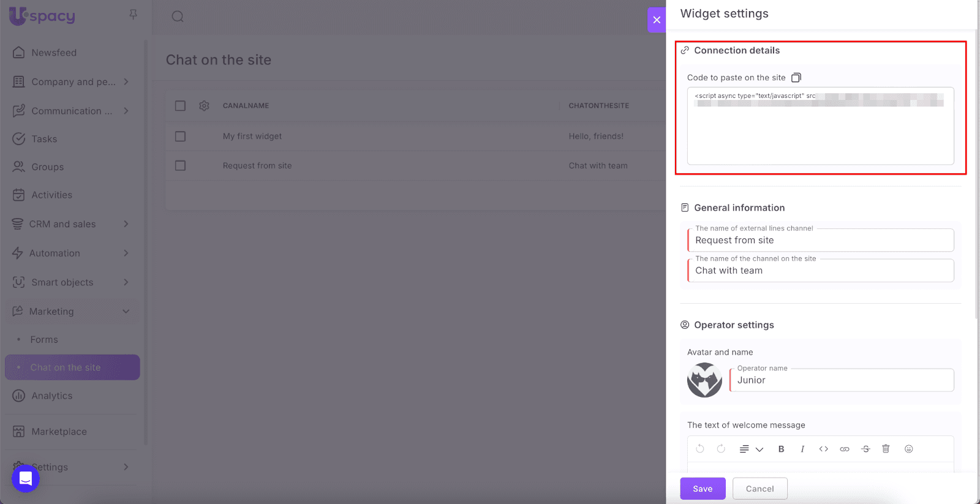Check the My first widget row
Screen dimensions: 980x504
pyautogui.click(x=180, y=137)
